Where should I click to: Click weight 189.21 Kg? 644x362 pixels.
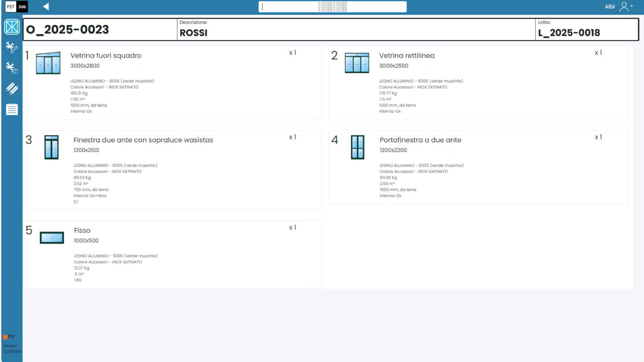tap(79, 93)
